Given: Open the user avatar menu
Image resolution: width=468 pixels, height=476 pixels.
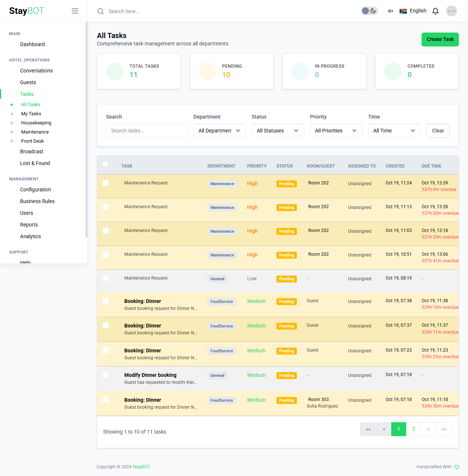Looking at the screenshot, I should [x=451, y=11].
